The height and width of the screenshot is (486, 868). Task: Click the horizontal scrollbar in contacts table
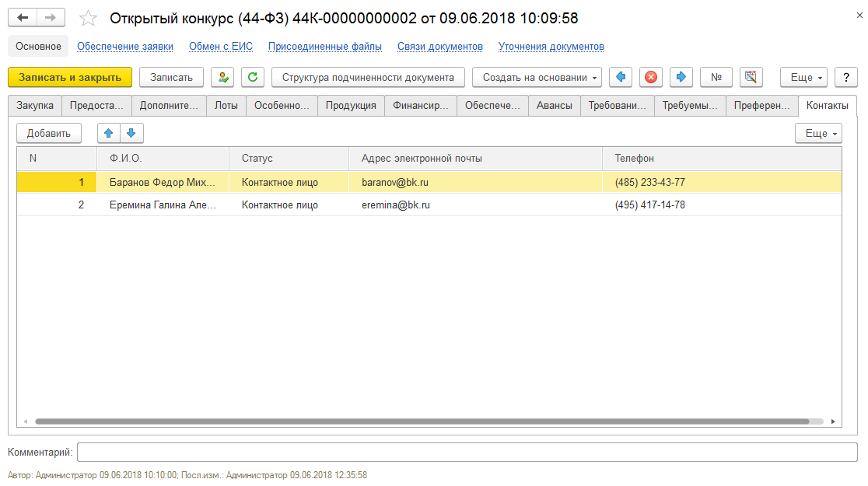point(422,421)
